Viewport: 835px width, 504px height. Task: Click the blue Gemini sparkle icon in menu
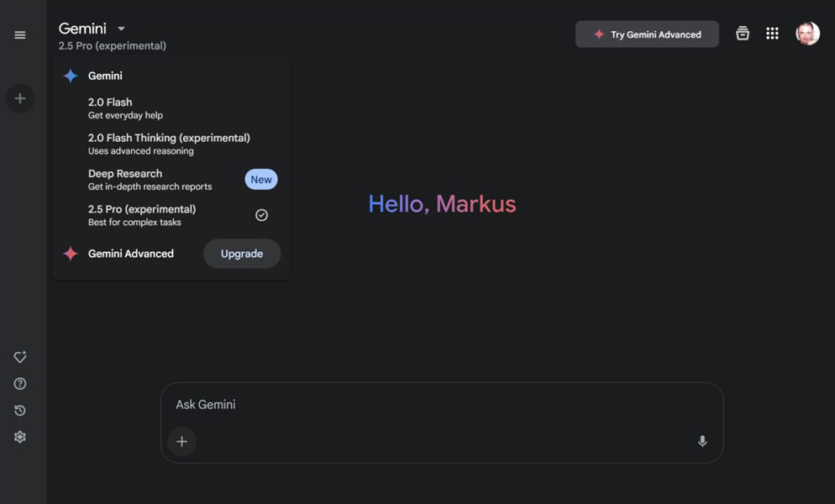coord(71,76)
